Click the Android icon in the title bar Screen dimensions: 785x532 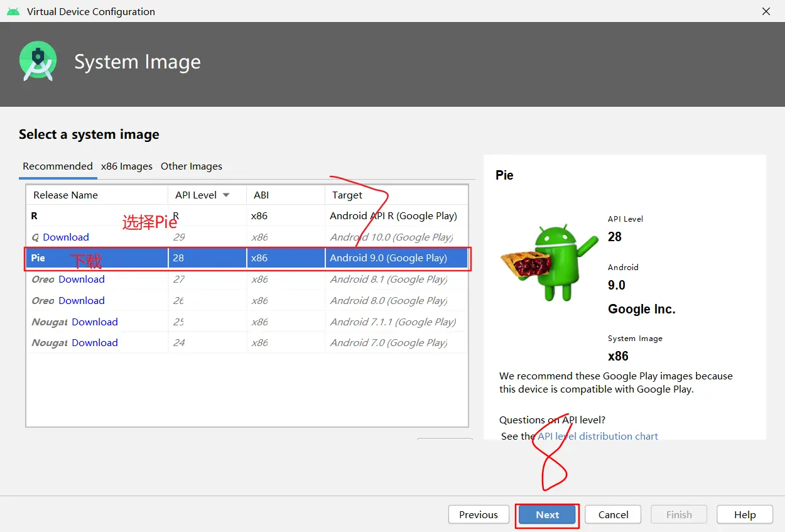pos(13,11)
